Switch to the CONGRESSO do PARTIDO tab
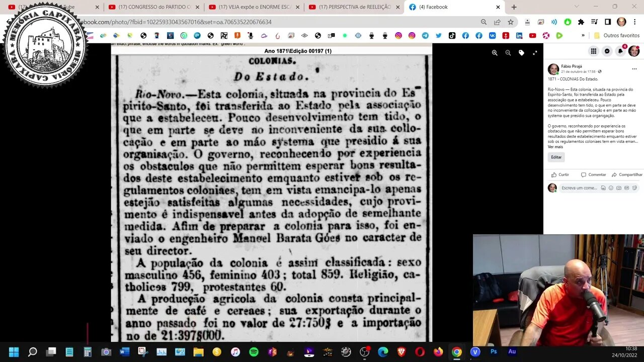This screenshot has width=644, height=362. click(153, 7)
